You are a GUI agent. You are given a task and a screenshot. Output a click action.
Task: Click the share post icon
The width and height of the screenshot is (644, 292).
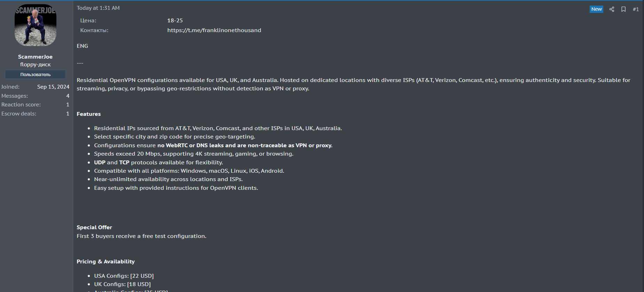(612, 9)
